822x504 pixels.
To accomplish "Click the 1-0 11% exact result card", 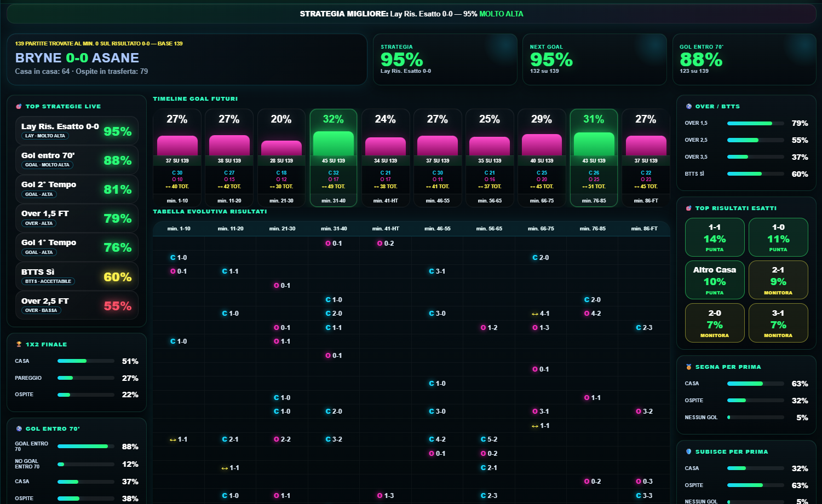I will (x=778, y=237).
